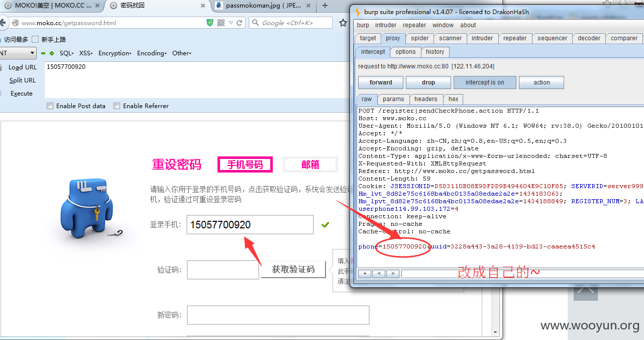Image resolution: width=644 pixels, height=340 pixels.
Task: Open the 'about' menu in Burp Suite
Action: click(468, 25)
